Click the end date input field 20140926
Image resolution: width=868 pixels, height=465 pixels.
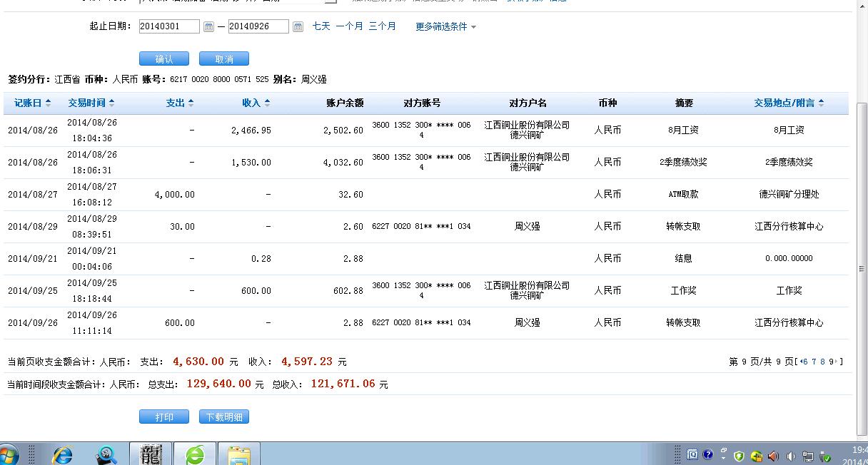click(x=260, y=26)
